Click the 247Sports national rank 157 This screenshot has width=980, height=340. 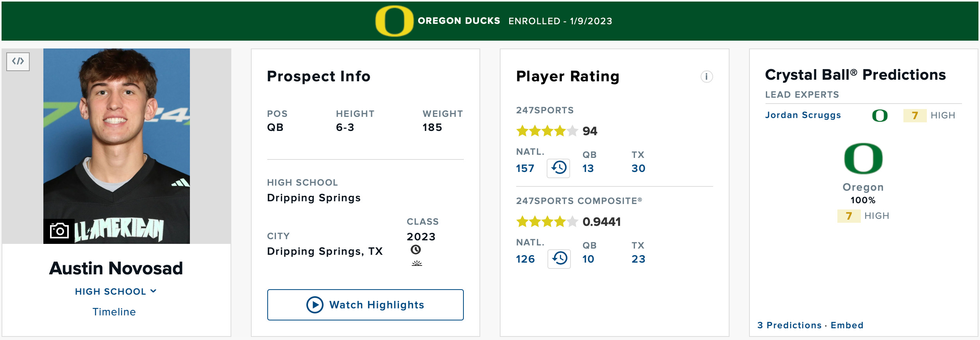click(x=525, y=168)
